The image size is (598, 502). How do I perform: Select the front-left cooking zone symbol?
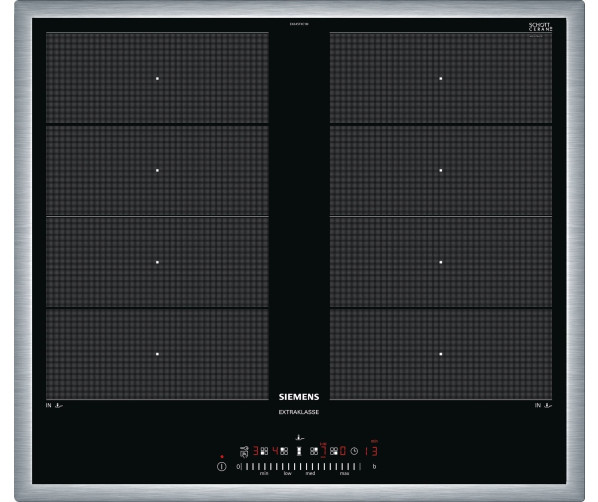coord(264,451)
